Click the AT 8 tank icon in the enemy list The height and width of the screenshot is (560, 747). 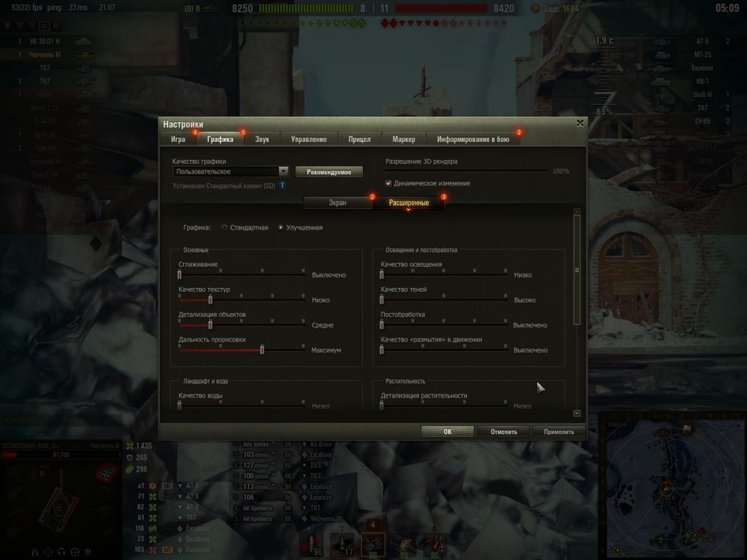pos(663,42)
